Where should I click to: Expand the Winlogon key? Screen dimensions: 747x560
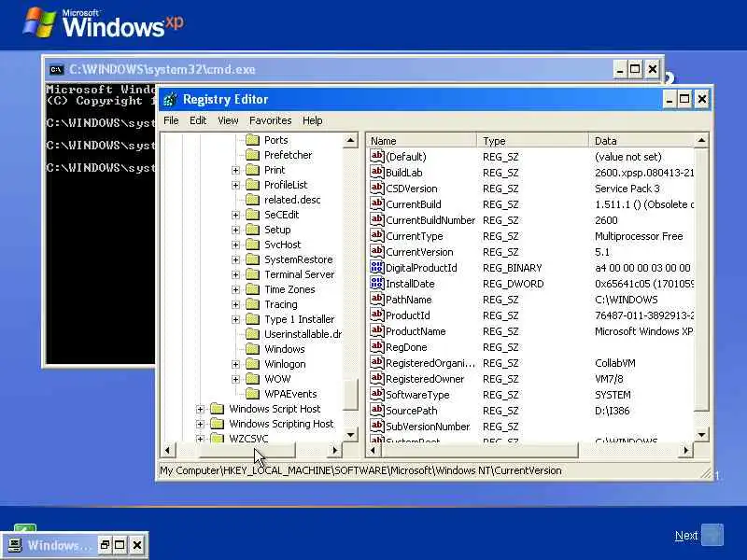tap(235, 364)
